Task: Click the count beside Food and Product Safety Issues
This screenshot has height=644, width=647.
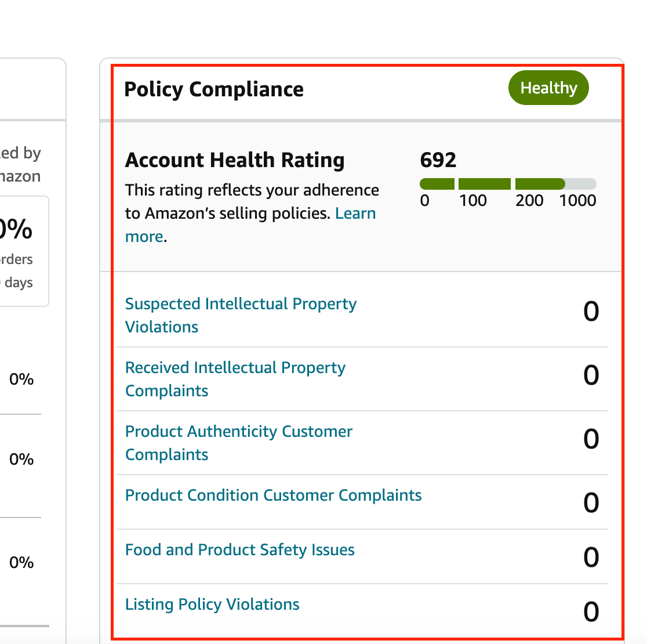Action: click(x=591, y=558)
